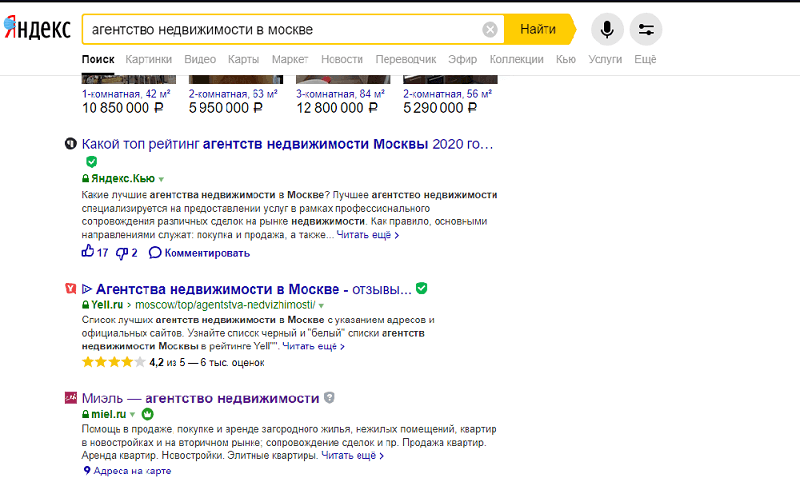
Task: Go to the Новости tab
Action: [342, 59]
